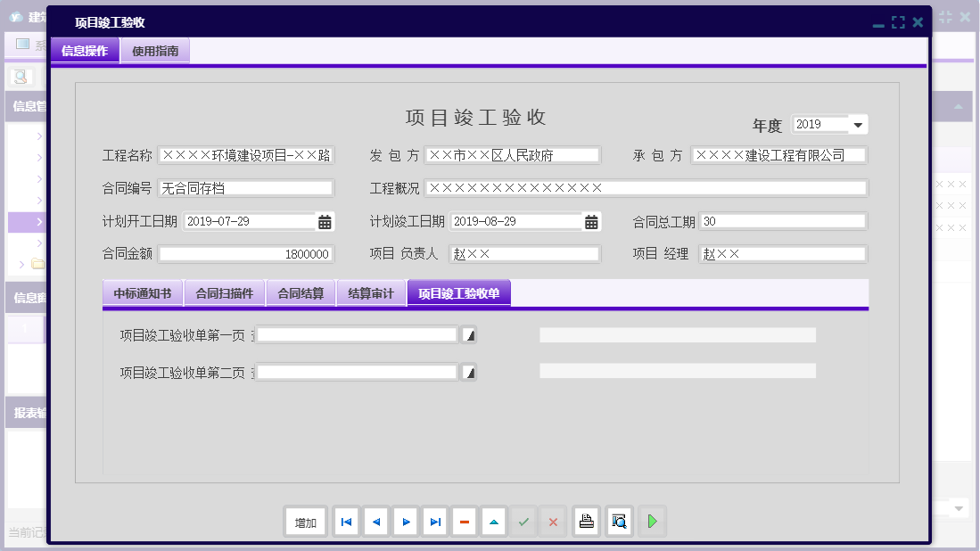Open the 使用指南 tab

coord(154,51)
